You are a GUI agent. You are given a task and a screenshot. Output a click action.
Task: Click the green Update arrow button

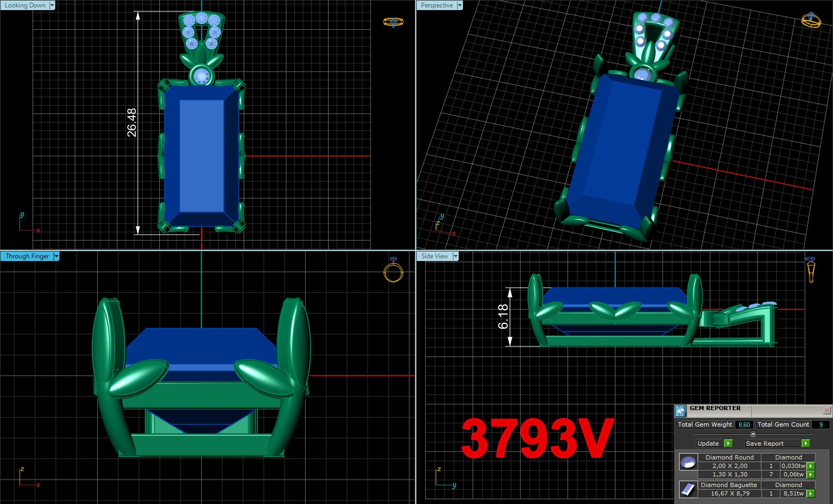728,444
